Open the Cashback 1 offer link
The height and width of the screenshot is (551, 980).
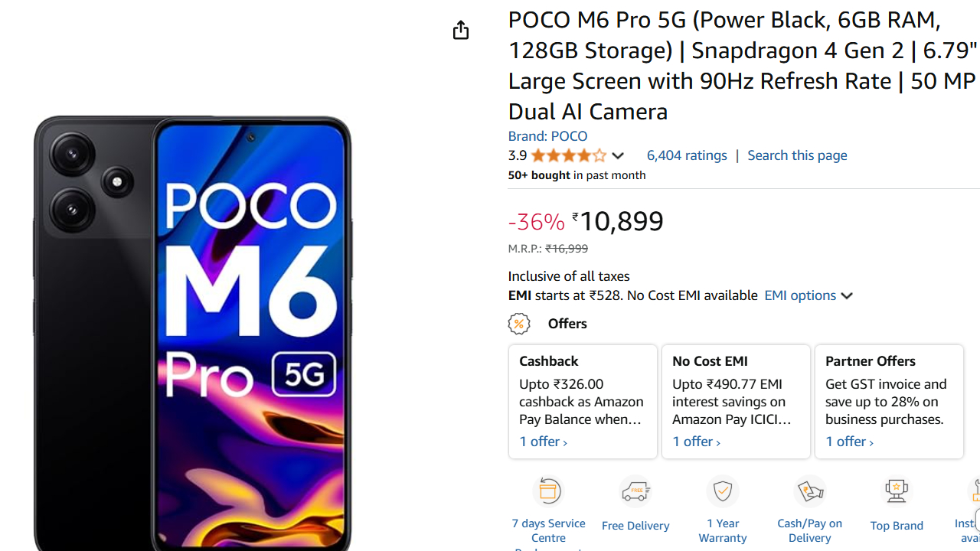(x=543, y=442)
